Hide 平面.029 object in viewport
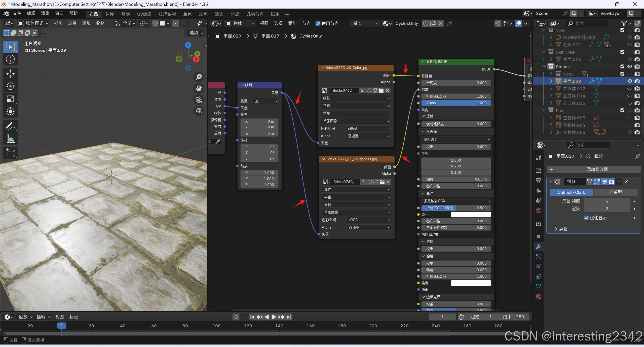This screenshot has height=347, width=644. point(630,81)
